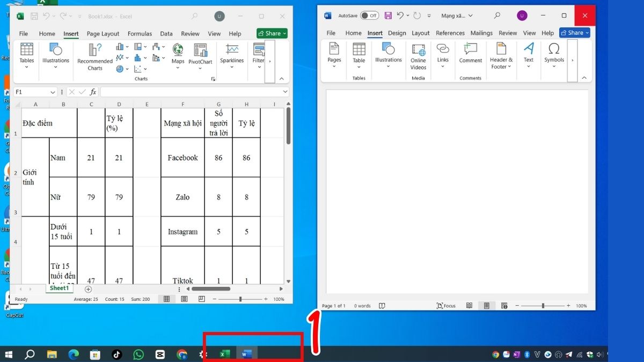Viewport: 644px width, 362px height.
Task: Click Excel insert function fx button
Action: tap(93, 92)
